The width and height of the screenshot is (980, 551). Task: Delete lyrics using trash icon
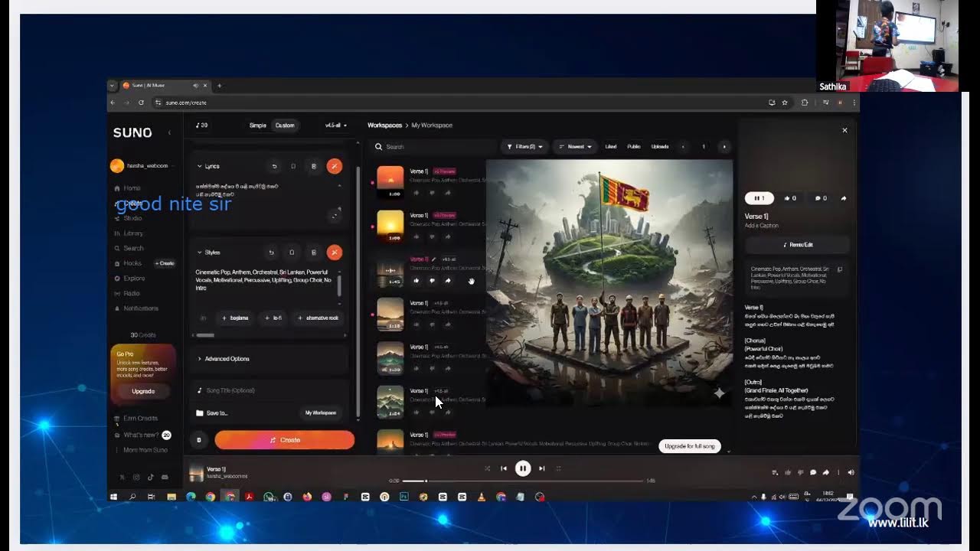(314, 166)
